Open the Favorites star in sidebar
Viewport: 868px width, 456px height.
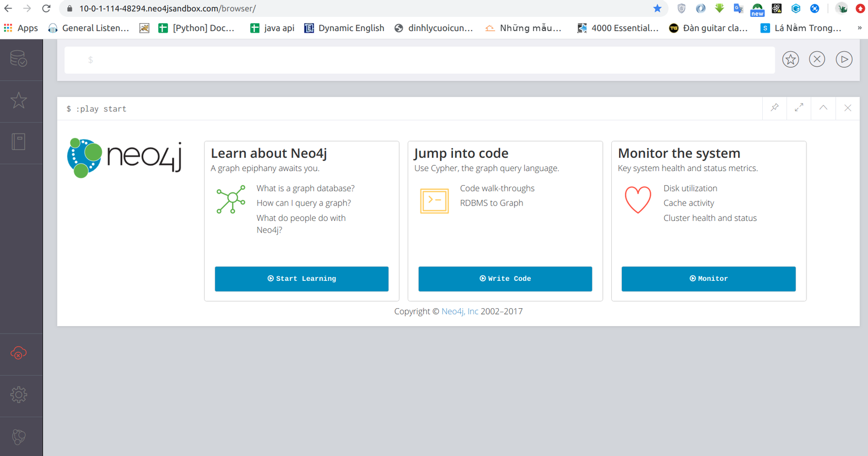coord(19,100)
